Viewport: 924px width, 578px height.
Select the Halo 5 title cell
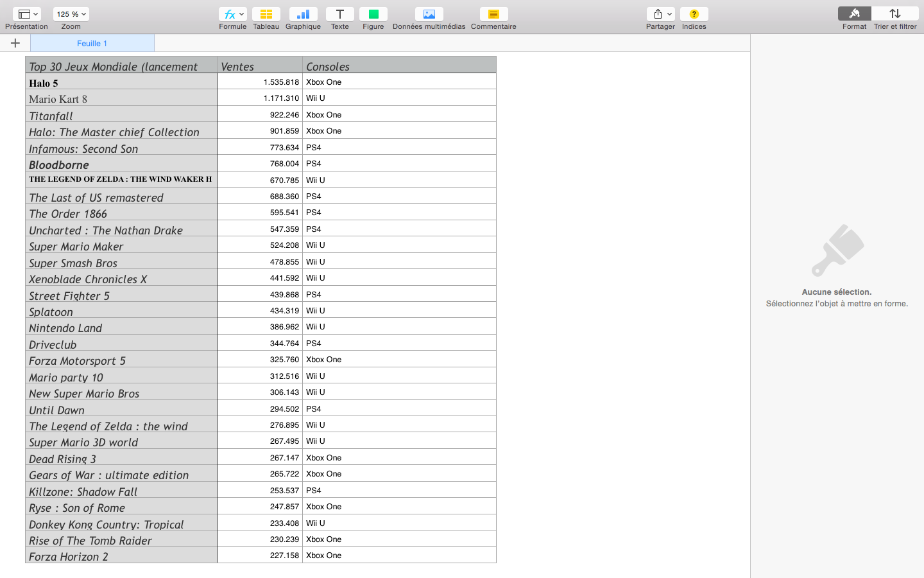pyautogui.click(x=121, y=82)
